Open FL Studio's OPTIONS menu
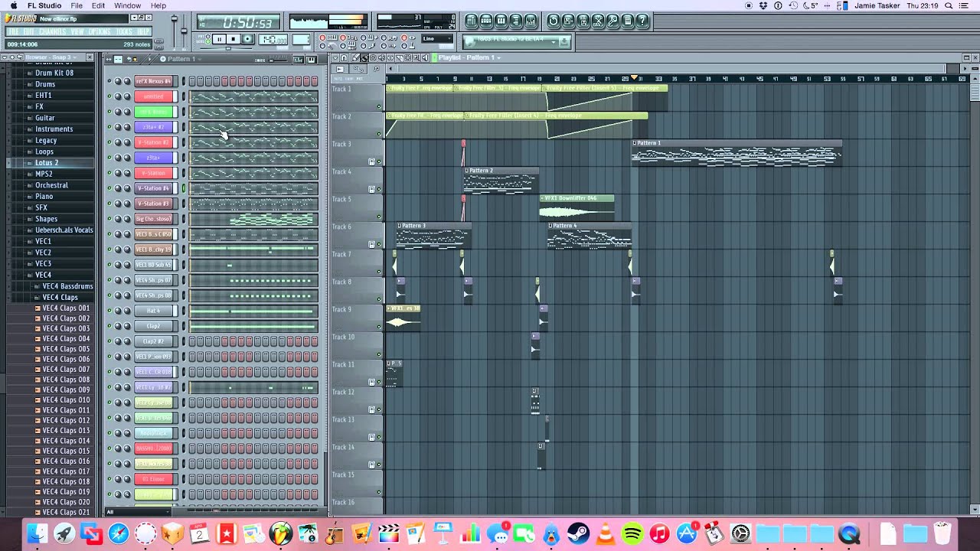980x551 pixels. 100,32
